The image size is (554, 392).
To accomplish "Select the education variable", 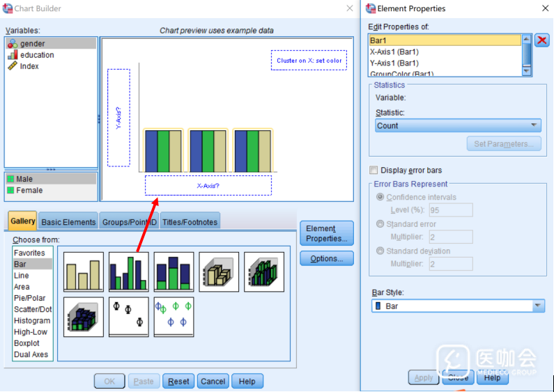I will 37,55.
